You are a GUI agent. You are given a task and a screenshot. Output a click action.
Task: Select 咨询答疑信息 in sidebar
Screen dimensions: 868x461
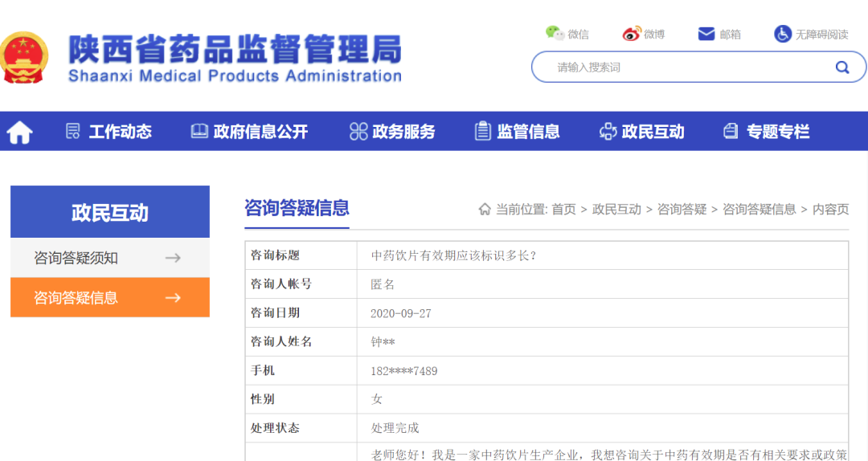click(110, 298)
